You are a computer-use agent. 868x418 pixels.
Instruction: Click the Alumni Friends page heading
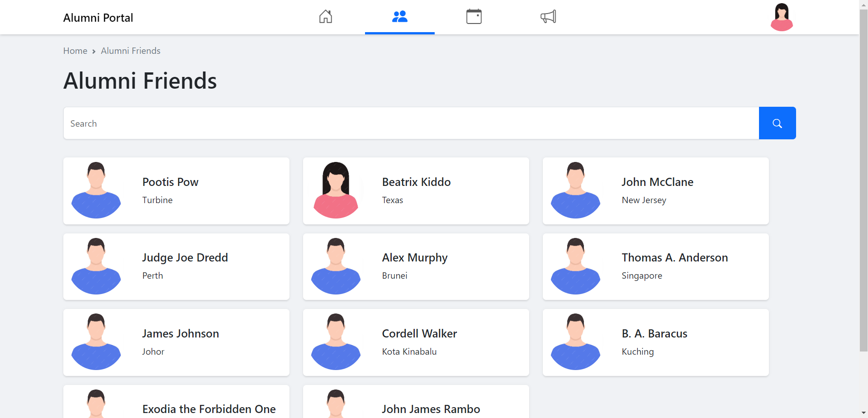pos(140,81)
